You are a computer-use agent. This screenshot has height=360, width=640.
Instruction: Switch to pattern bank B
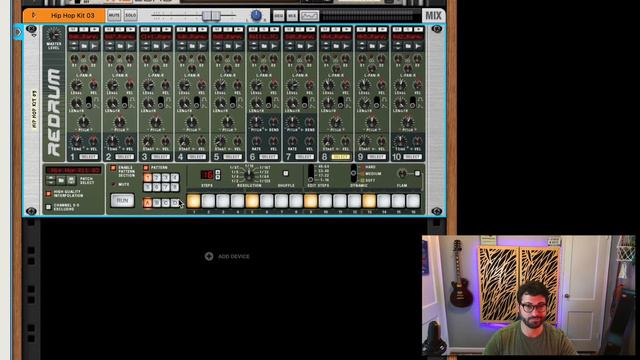click(x=157, y=203)
